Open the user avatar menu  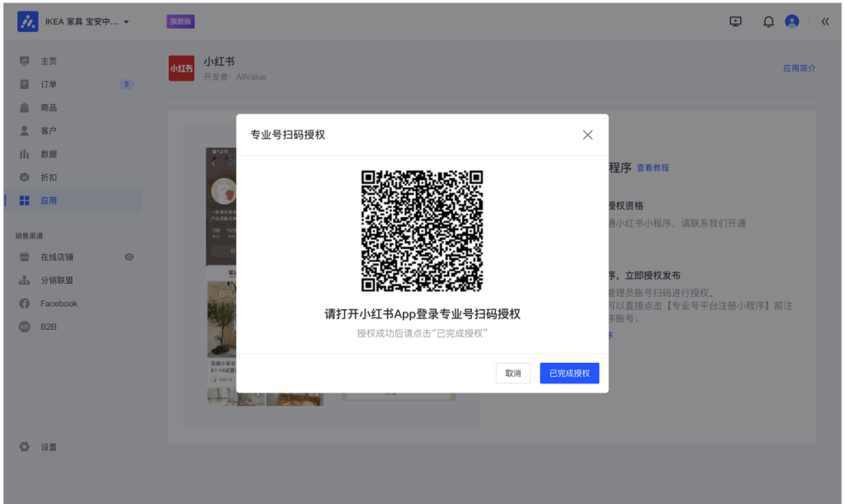(x=791, y=21)
